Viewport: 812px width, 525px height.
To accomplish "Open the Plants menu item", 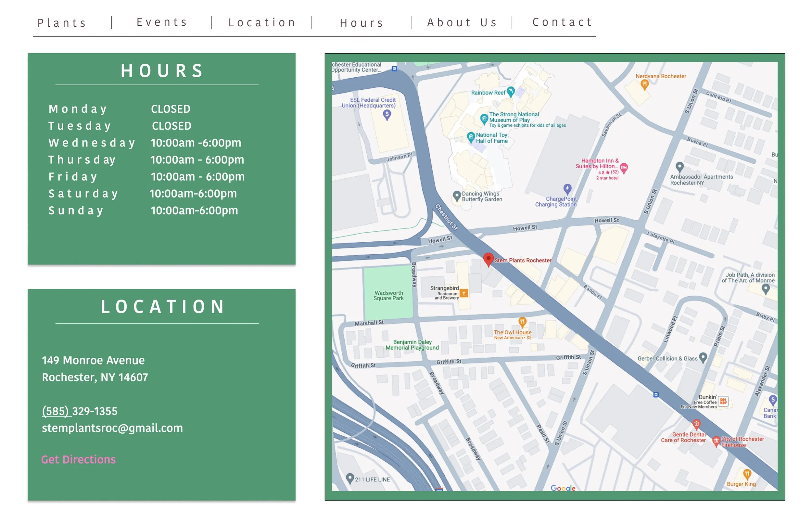I will [x=62, y=23].
